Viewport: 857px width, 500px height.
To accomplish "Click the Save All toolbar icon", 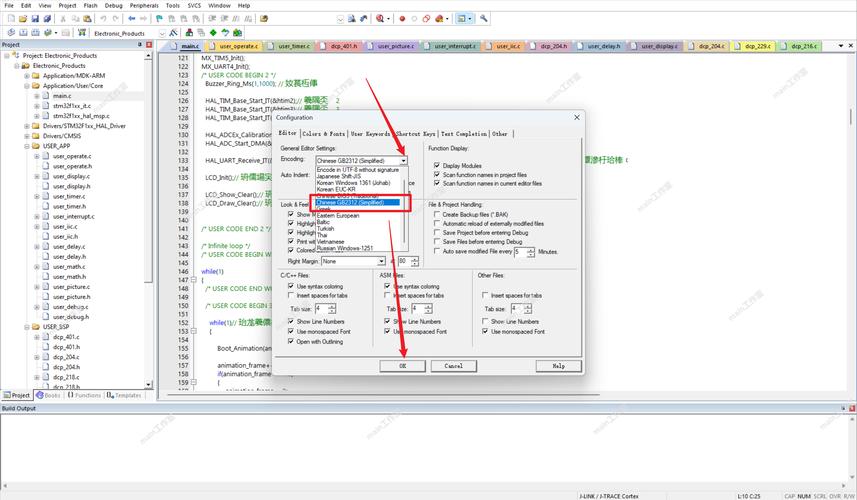I will pos(47,19).
